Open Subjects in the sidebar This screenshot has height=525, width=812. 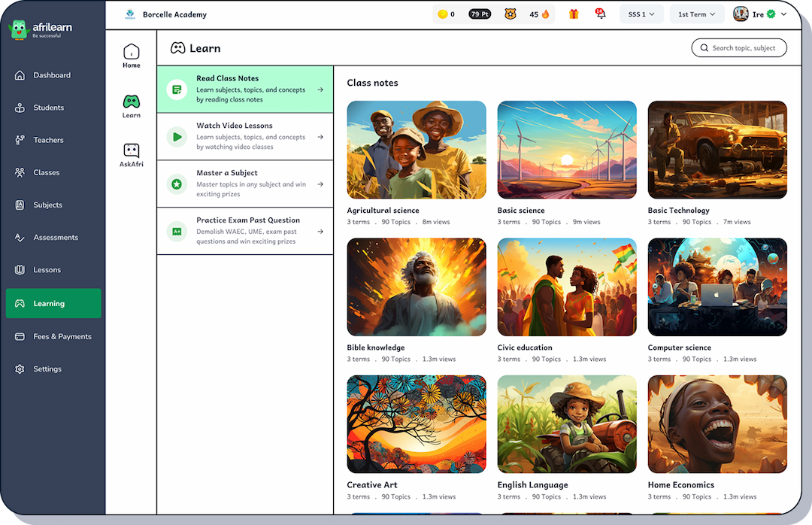pos(53,205)
